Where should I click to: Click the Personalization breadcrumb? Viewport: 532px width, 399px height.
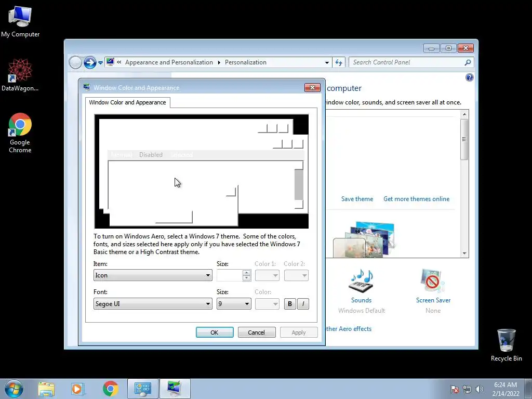[246, 62]
